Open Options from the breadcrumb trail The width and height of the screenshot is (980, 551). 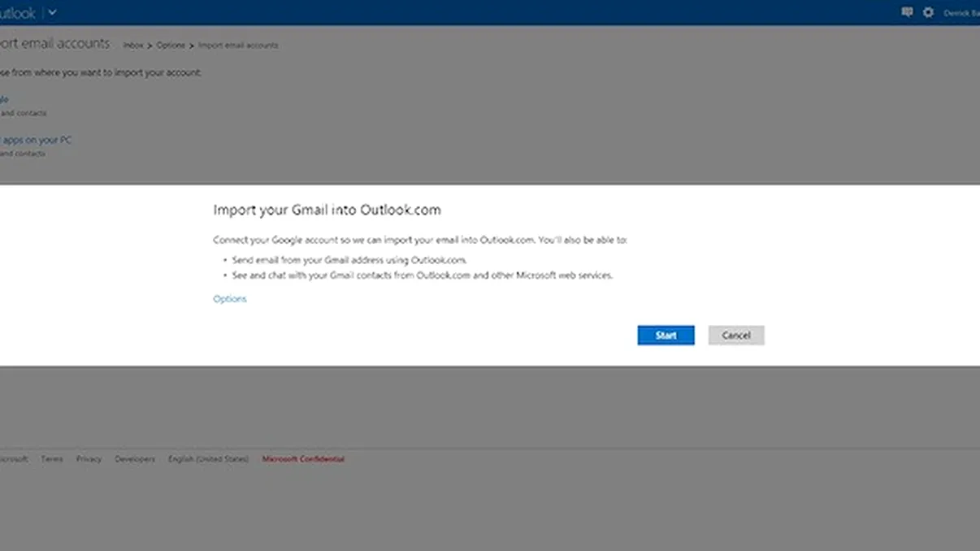[x=171, y=45]
